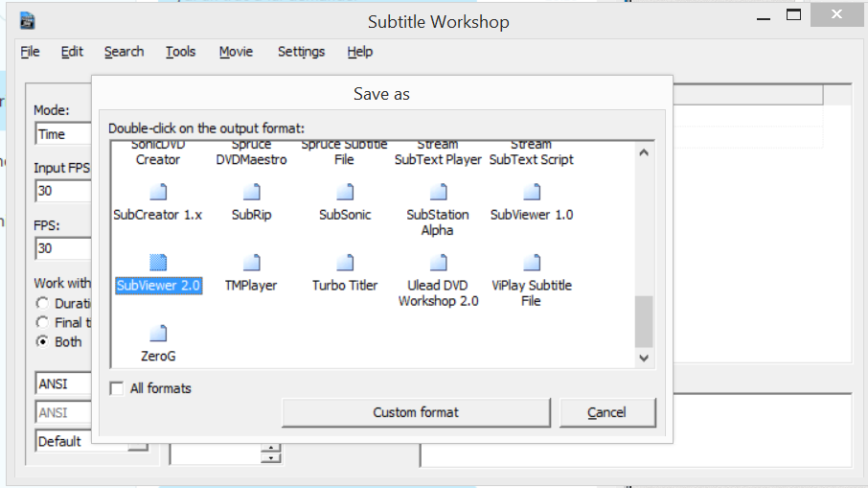
Task: Pick the ViPlay Subtitle File icon
Action: tap(532, 263)
